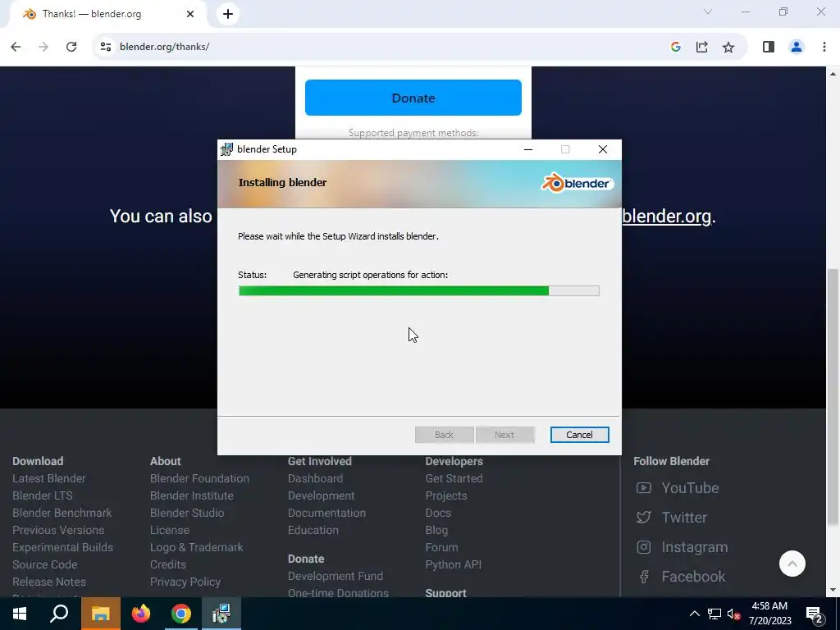The image size is (840, 630).
Task: Bookmark this page with star icon
Action: [728, 47]
